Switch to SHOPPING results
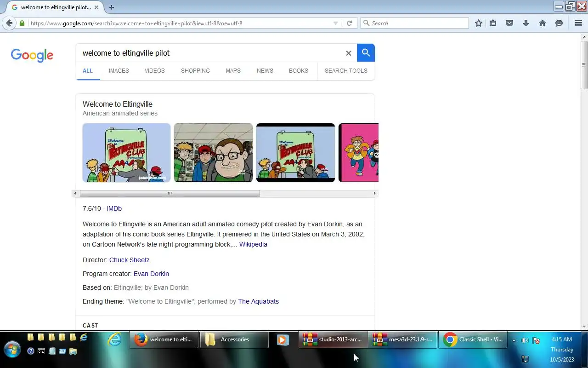Screen dimensions: 588x368 pyautogui.click(x=195, y=71)
